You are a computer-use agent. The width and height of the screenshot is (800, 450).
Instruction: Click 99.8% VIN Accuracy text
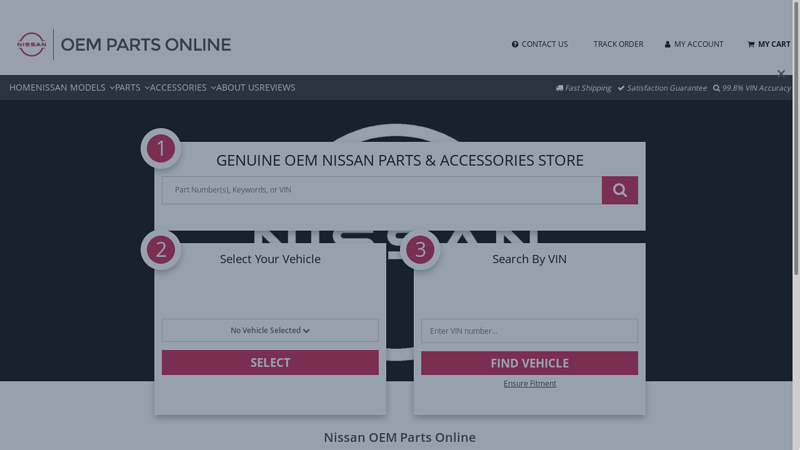click(x=756, y=88)
